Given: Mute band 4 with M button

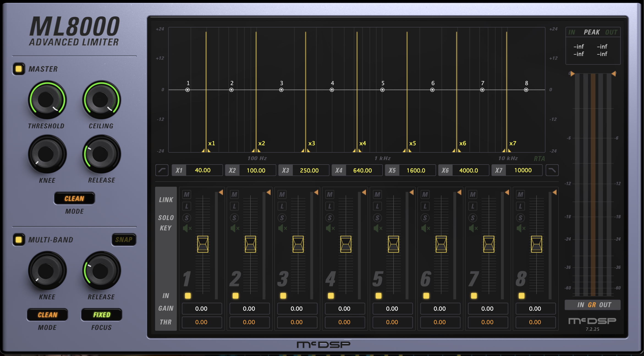Looking at the screenshot, I should pos(330,194).
